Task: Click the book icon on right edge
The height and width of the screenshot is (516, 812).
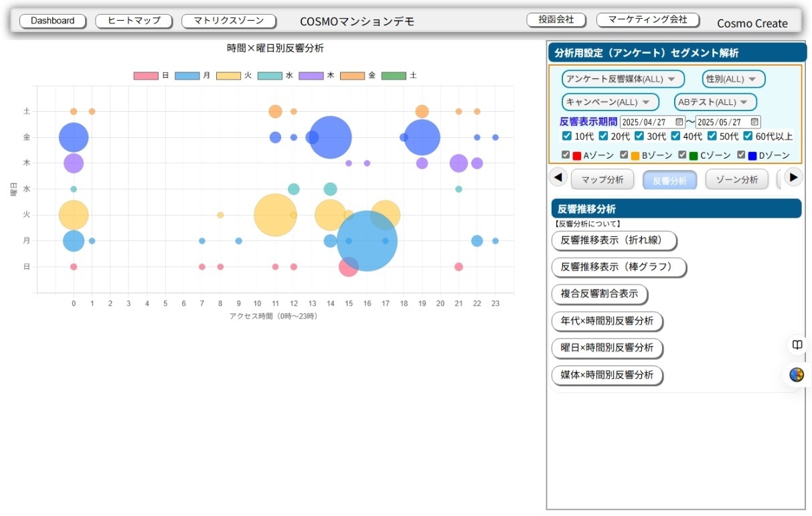Action: pyautogui.click(x=797, y=345)
